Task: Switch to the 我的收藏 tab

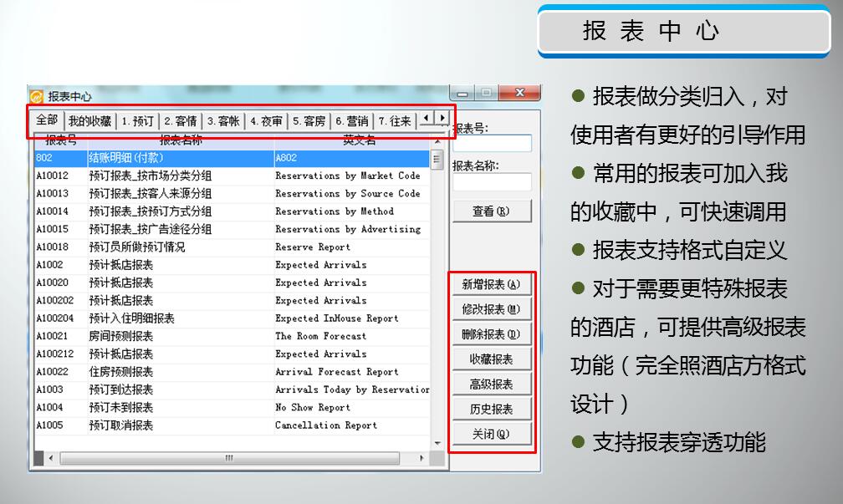Action: pyautogui.click(x=89, y=121)
